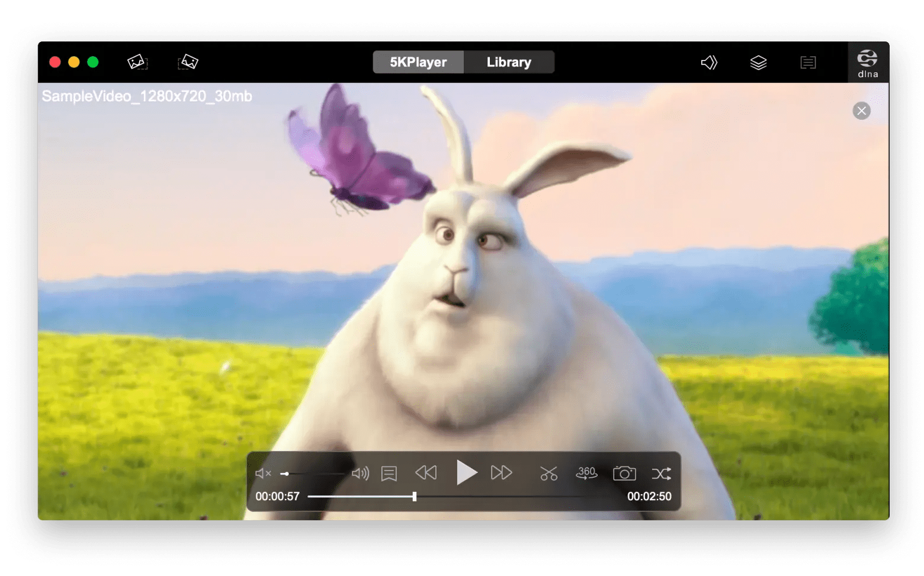Take a snapshot with the camera icon

(x=624, y=473)
